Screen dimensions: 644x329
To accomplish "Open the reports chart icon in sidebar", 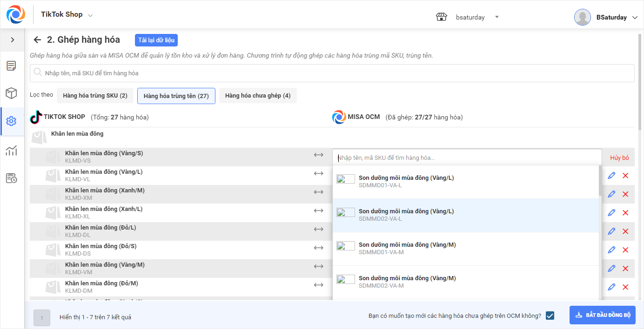I will [12, 150].
